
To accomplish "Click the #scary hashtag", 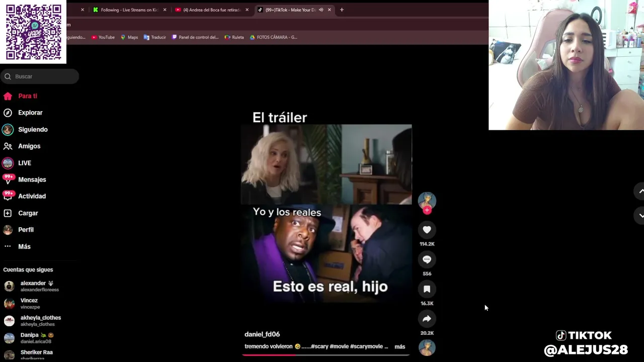I will (319, 346).
